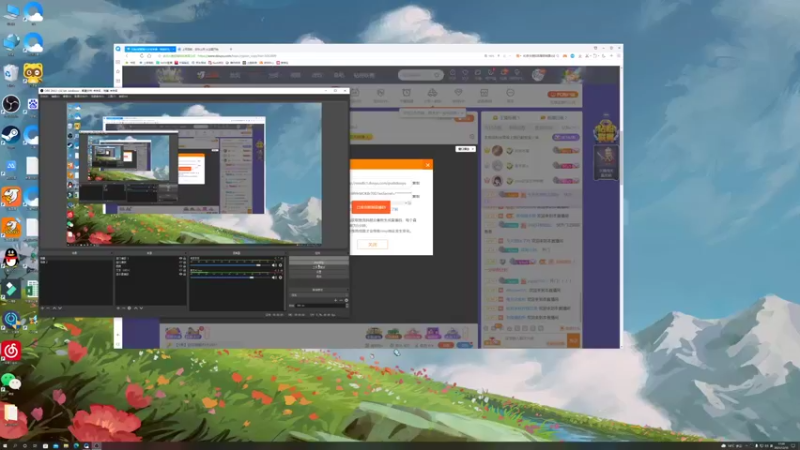
Task: Open the circular more icon in Douyu toolbar
Action: [x=510, y=94]
